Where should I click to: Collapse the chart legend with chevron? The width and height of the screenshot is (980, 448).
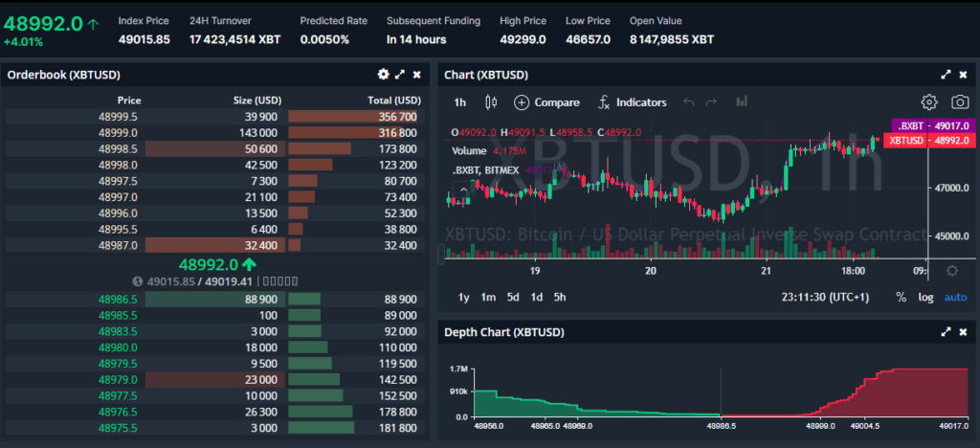pyautogui.click(x=463, y=190)
